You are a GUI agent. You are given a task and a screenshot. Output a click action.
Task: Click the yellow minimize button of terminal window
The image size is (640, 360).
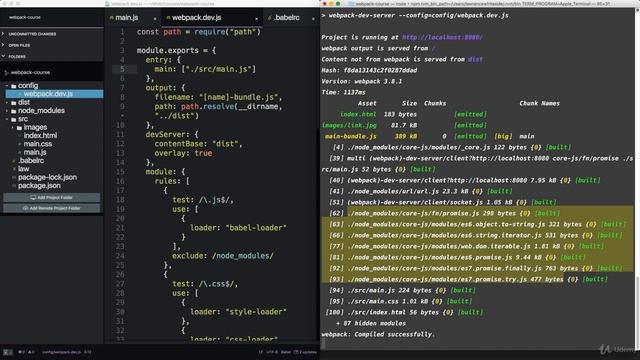(331, 4)
